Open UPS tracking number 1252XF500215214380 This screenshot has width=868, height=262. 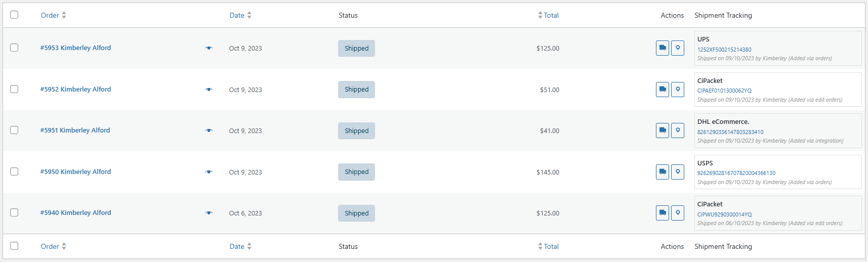coord(724,50)
